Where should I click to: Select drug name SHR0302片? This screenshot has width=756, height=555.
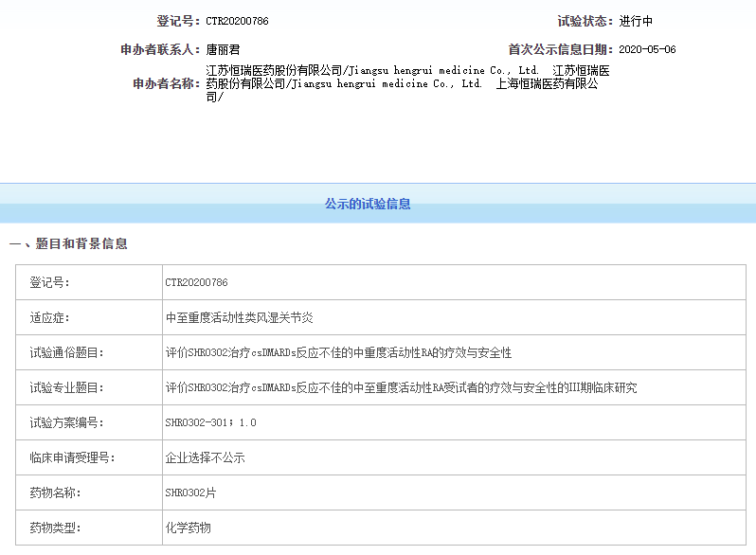pyautogui.click(x=190, y=492)
